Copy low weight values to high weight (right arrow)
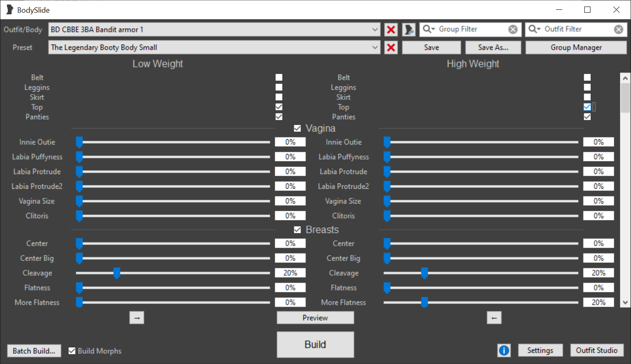The width and height of the screenshot is (631, 364). pyautogui.click(x=137, y=318)
